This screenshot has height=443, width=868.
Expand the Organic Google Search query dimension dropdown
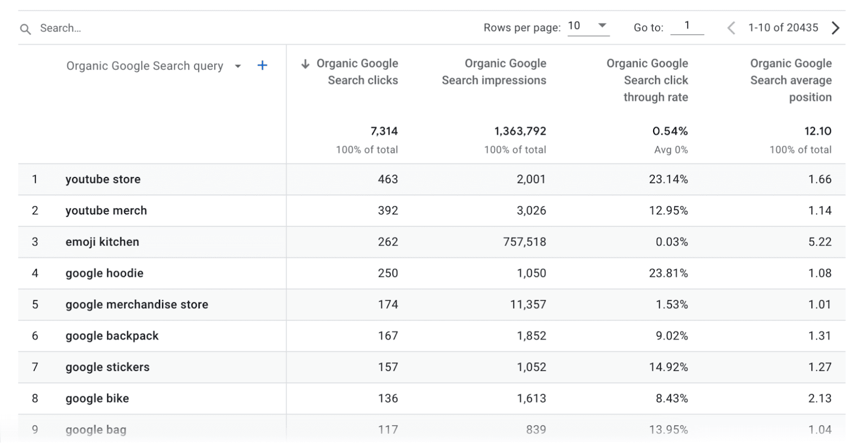pos(238,66)
